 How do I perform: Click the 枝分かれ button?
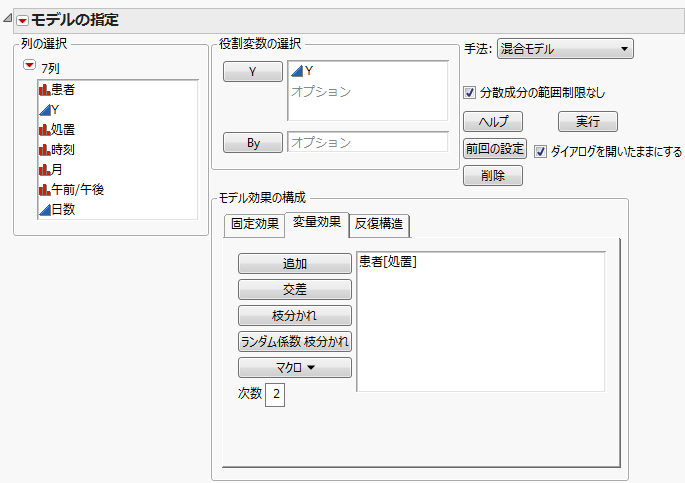pos(294,315)
